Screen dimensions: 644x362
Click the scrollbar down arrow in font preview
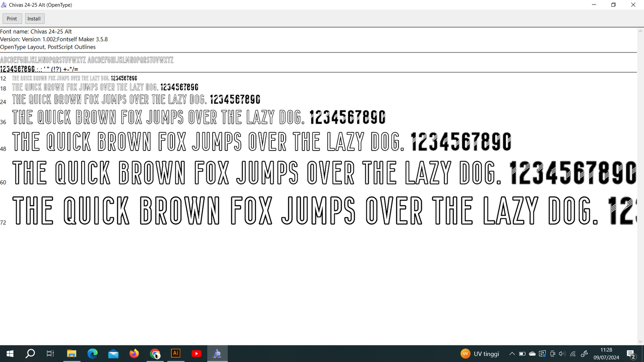[640, 342]
